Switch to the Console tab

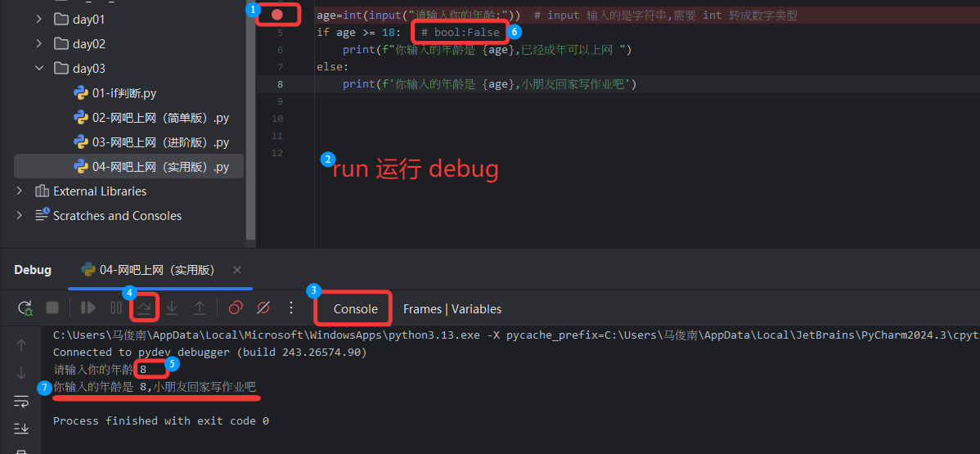[356, 309]
